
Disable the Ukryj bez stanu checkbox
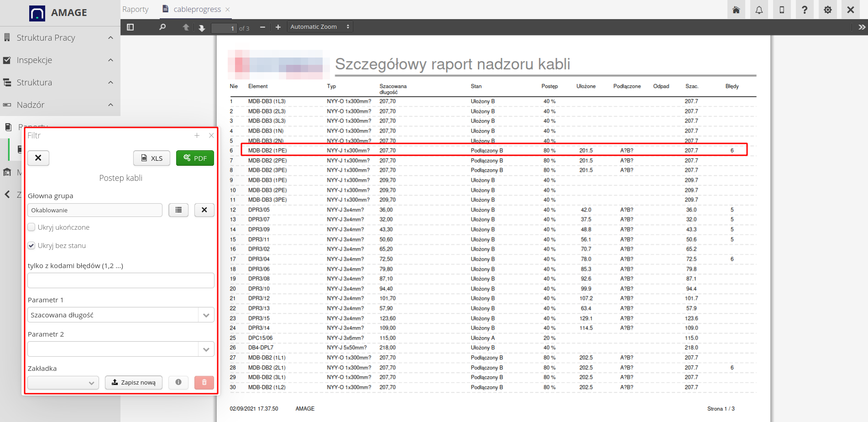pos(31,245)
